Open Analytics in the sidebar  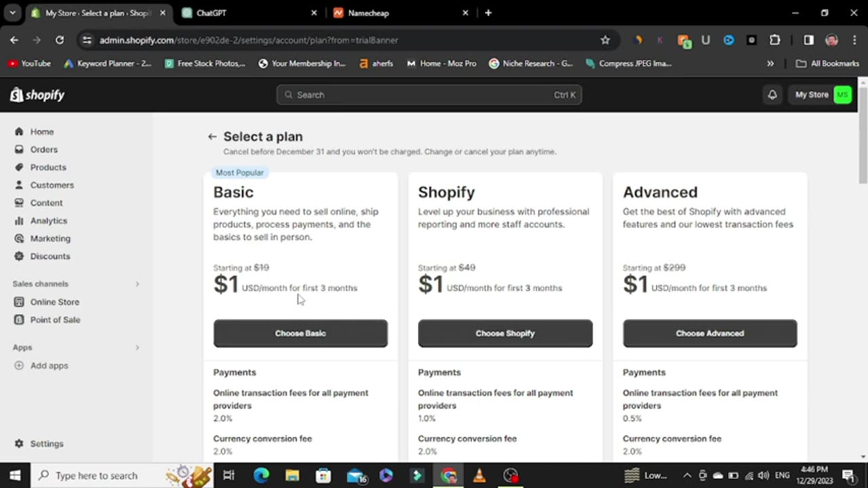click(x=48, y=220)
